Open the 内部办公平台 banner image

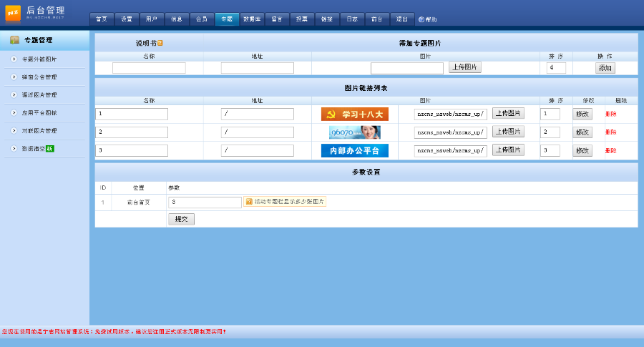(354, 150)
